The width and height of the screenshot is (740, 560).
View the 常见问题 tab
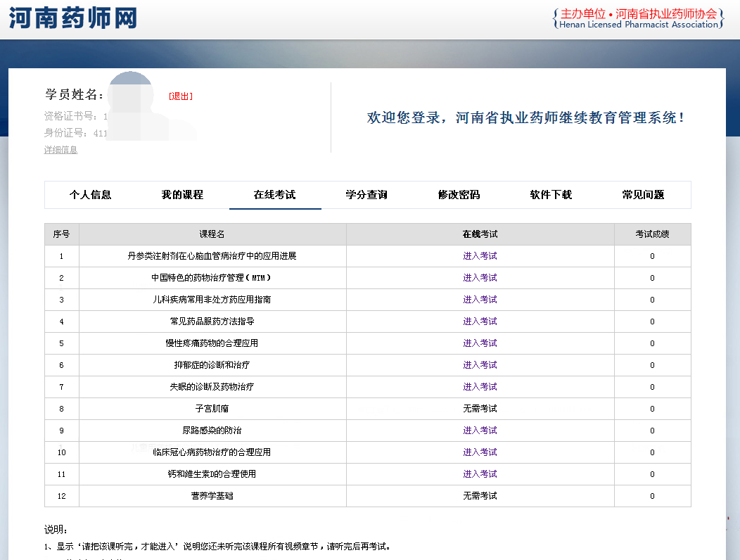(643, 195)
